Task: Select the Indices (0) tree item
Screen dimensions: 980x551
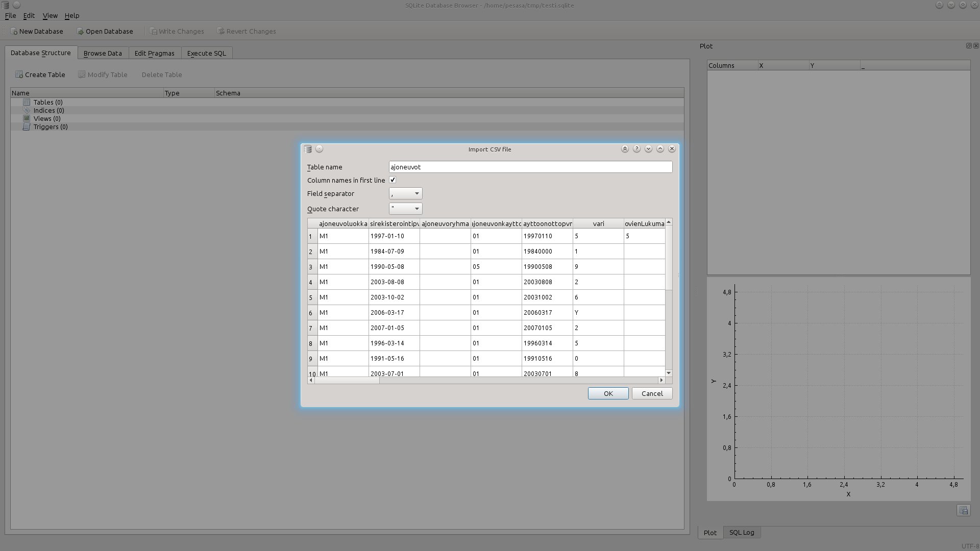Action: point(48,110)
